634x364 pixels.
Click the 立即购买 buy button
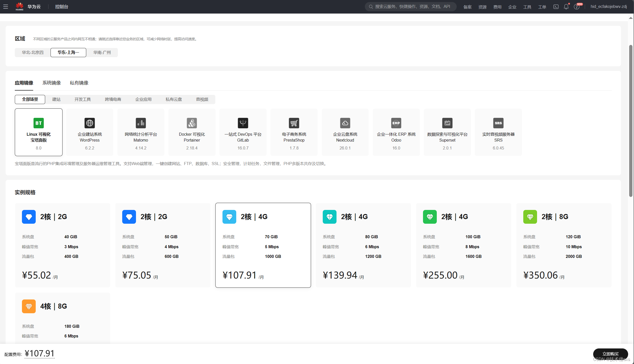(611, 354)
